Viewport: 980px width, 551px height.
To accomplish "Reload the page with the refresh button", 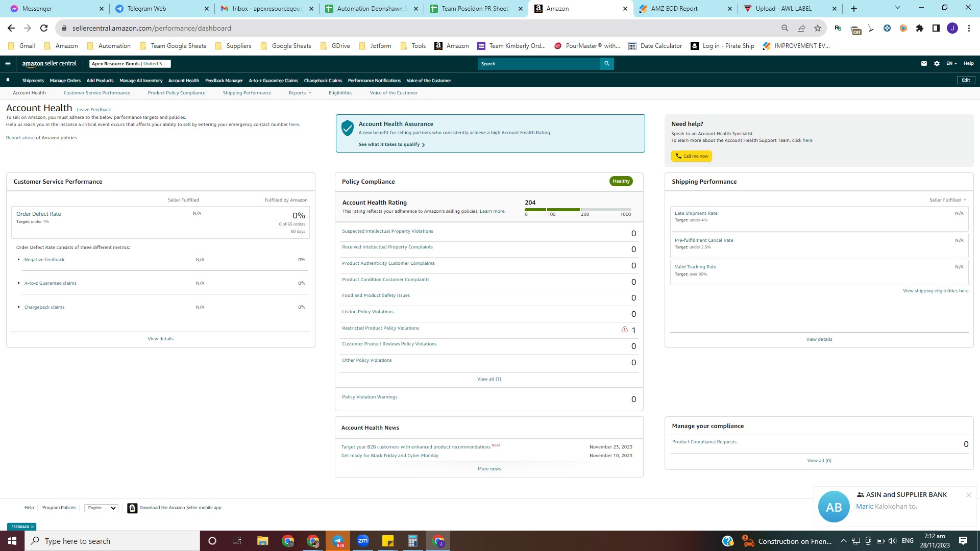I will pyautogui.click(x=44, y=28).
